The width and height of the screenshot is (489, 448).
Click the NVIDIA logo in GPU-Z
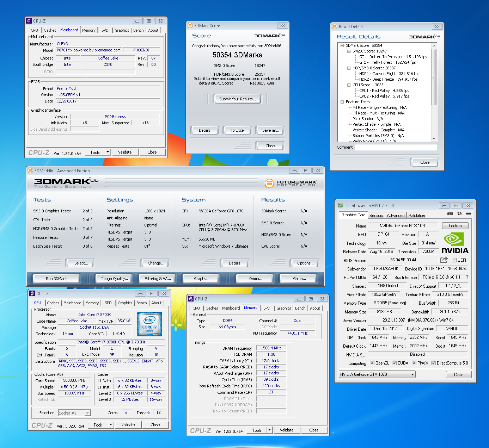455,243
